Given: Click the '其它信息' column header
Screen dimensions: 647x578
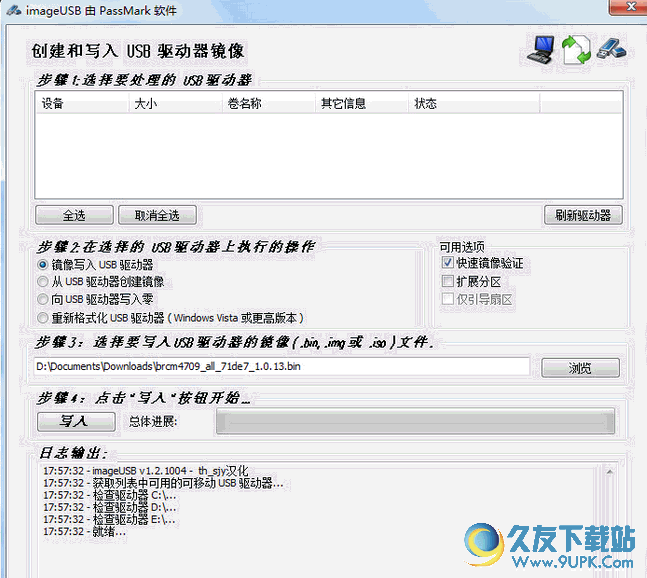Looking at the screenshot, I should [362, 103].
